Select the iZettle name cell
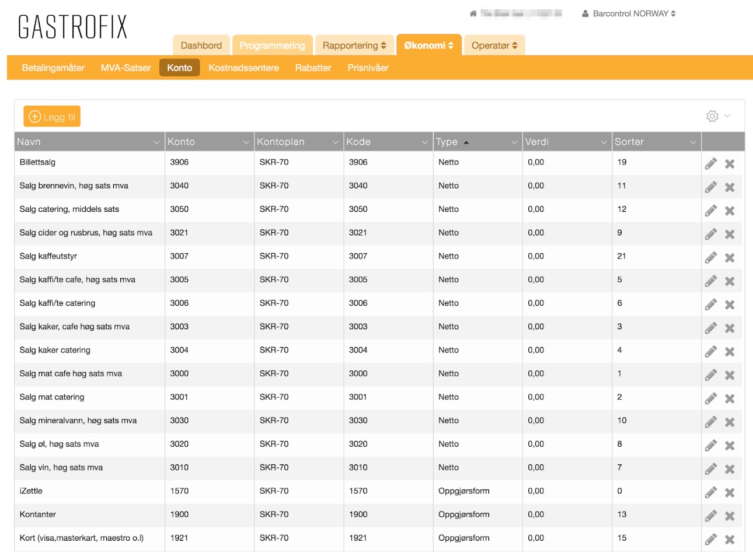Image resolution: width=753 pixels, height=560 pixels. [x=90, y=491]
